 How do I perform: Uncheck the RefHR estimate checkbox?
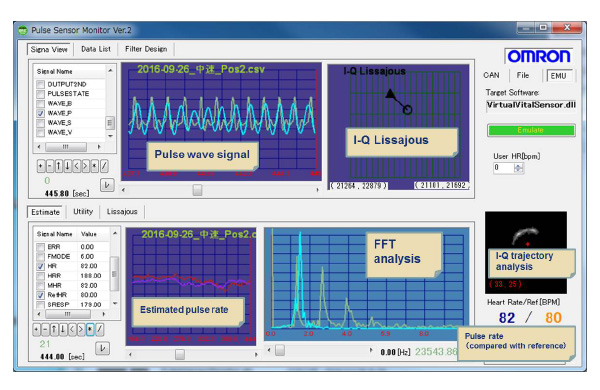click(x=41, y=295)
